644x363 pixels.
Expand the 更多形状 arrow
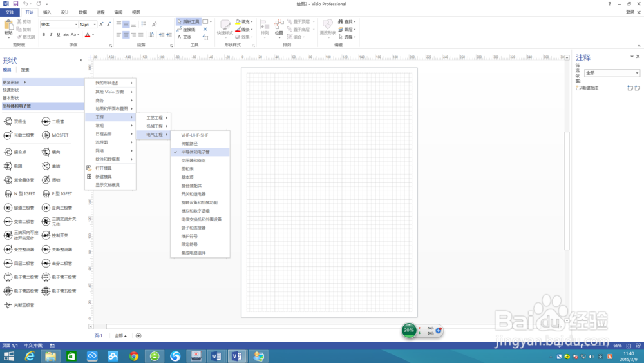click(x=24, y=83)
